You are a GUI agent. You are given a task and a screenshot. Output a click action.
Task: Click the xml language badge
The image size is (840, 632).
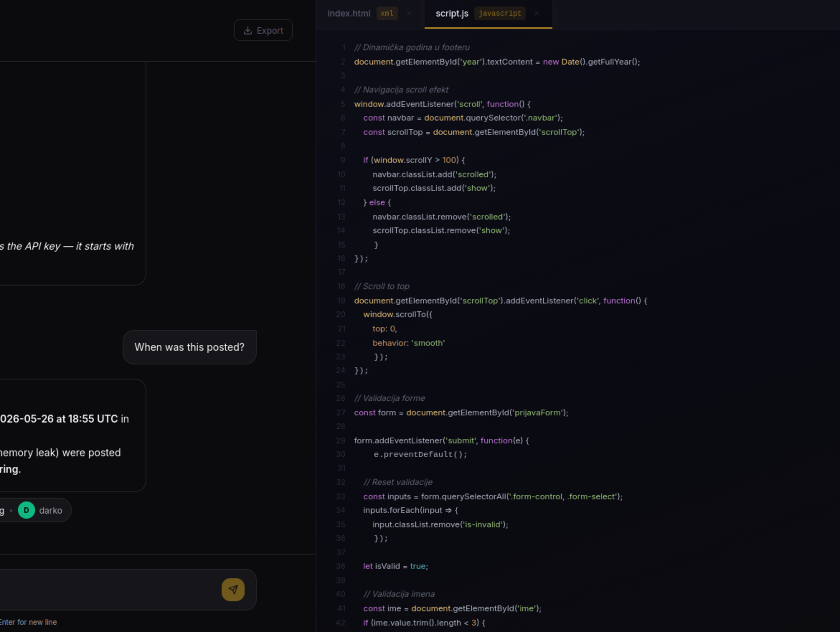387,13
